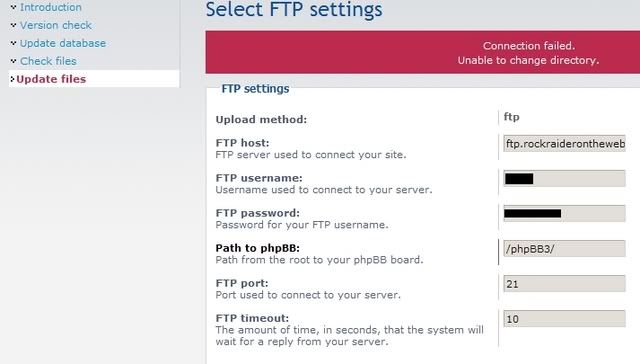Open the Introduction step
Viewport: 640px width, 364px height.
pos(51,7)
